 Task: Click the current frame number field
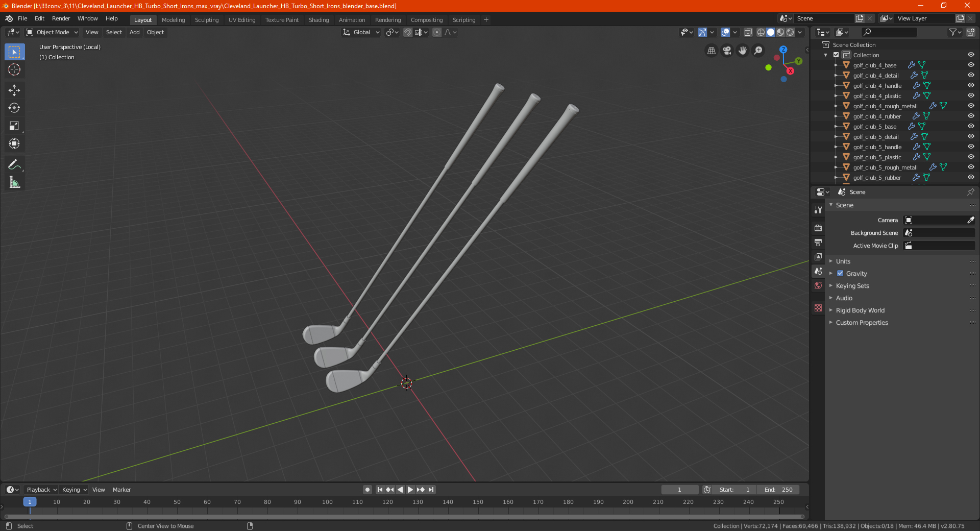coord(679,490)
